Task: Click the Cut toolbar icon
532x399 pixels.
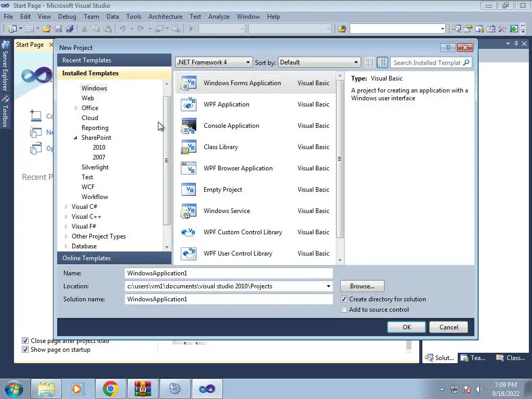Action: click(85, 29)
